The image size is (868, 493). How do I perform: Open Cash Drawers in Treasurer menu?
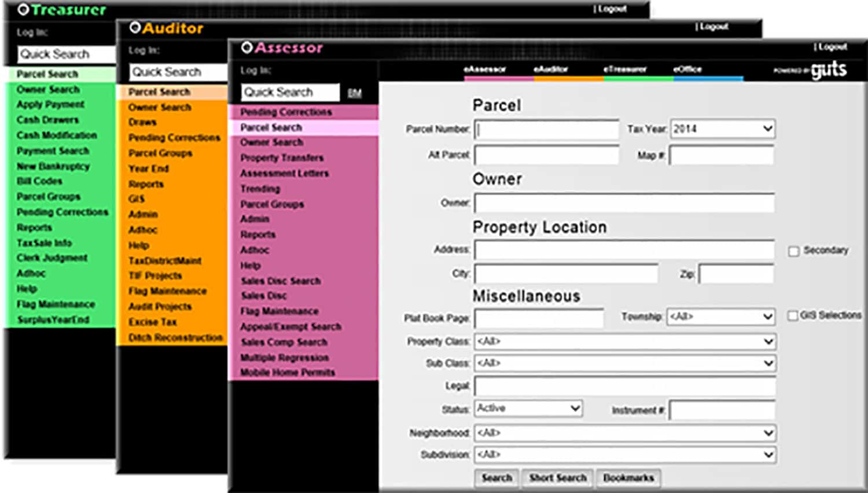click(47, 120)
